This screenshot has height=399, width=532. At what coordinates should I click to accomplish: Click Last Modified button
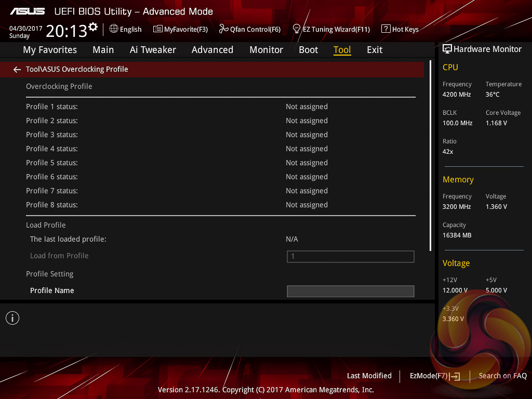pyautogui.click(x=369, y=376)
